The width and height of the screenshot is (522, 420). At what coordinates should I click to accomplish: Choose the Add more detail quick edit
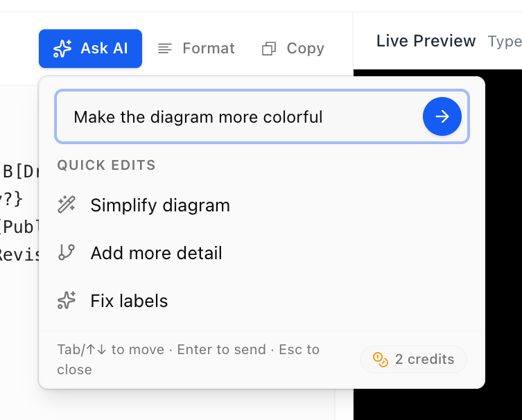click(261, 253)
